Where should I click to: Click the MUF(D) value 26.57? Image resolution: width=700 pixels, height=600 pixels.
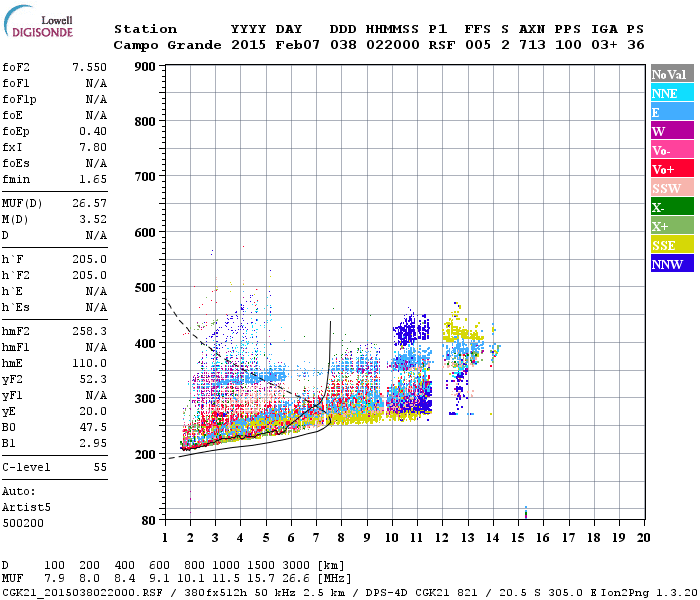coord(90,203)
